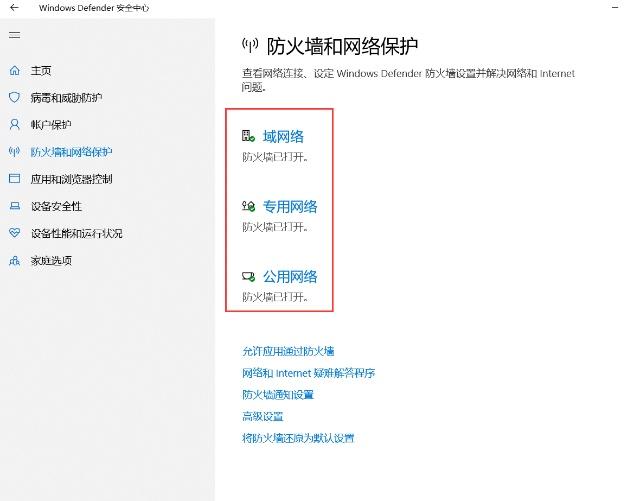Click 防火墙已打开 status under 专用网络
The image size is (640, 501).
(275, 227)
